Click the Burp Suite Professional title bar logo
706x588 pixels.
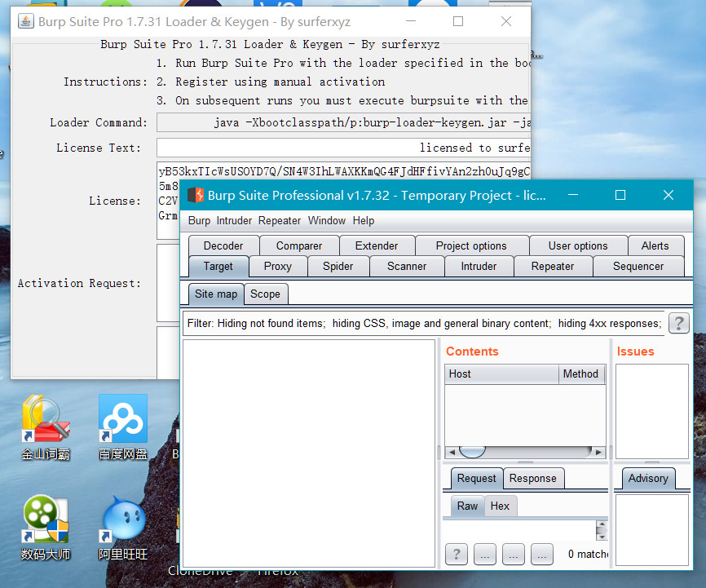[196, 195]
